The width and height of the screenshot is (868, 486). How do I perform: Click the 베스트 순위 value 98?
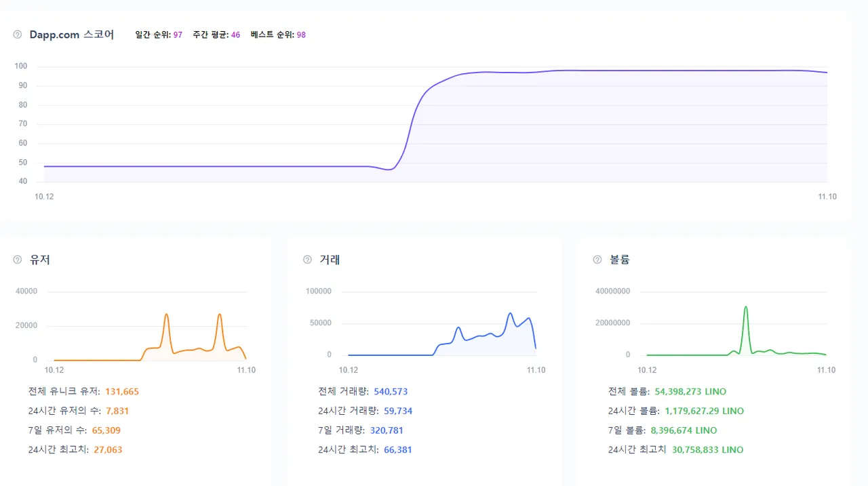(301, 35)
